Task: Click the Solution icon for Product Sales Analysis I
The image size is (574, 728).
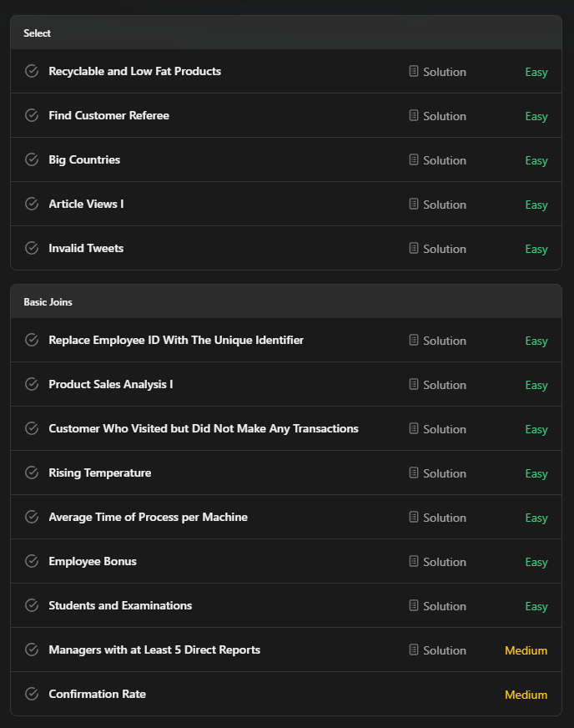Action: (x=414, y=384)
